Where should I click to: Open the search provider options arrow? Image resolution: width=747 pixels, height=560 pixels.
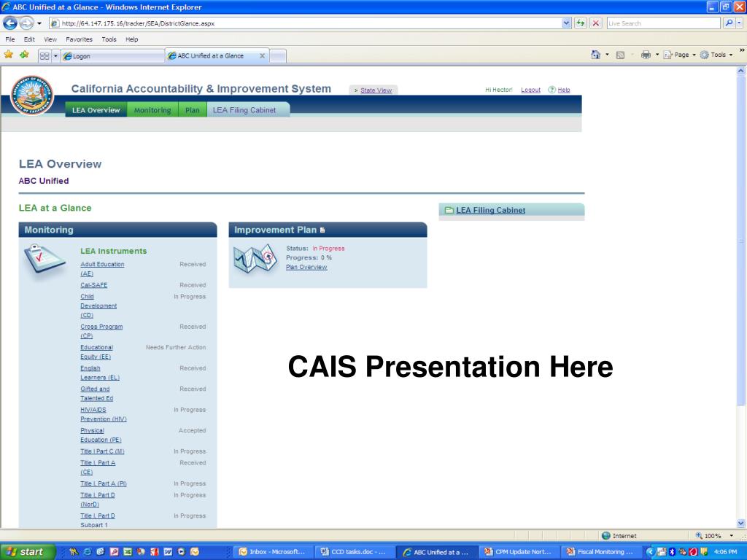(x=740, y=23)
